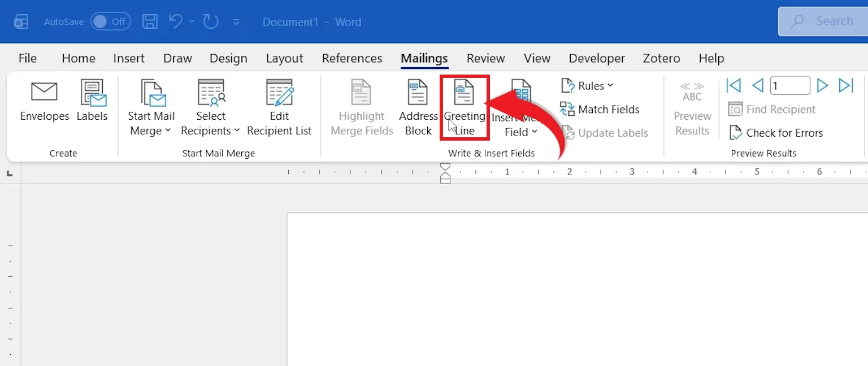
Task: Click Check for Errors button
Action: pyautogui.click(x=776, y=133)
